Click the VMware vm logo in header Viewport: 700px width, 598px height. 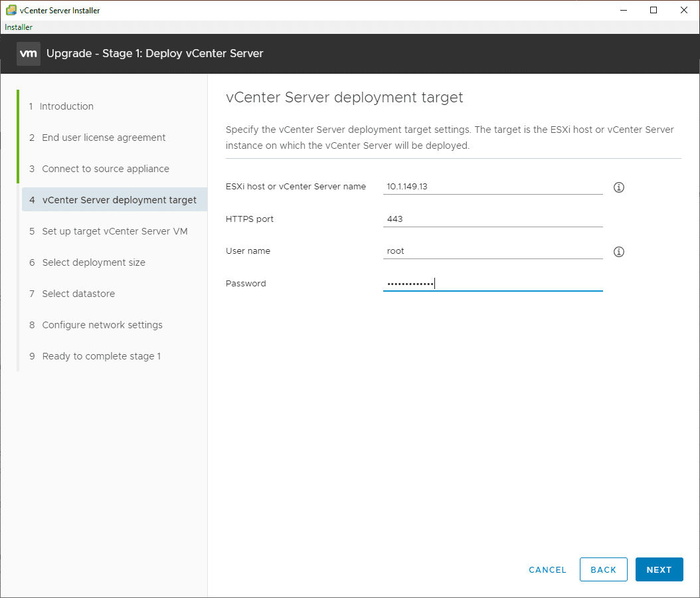tap(29, 54)
